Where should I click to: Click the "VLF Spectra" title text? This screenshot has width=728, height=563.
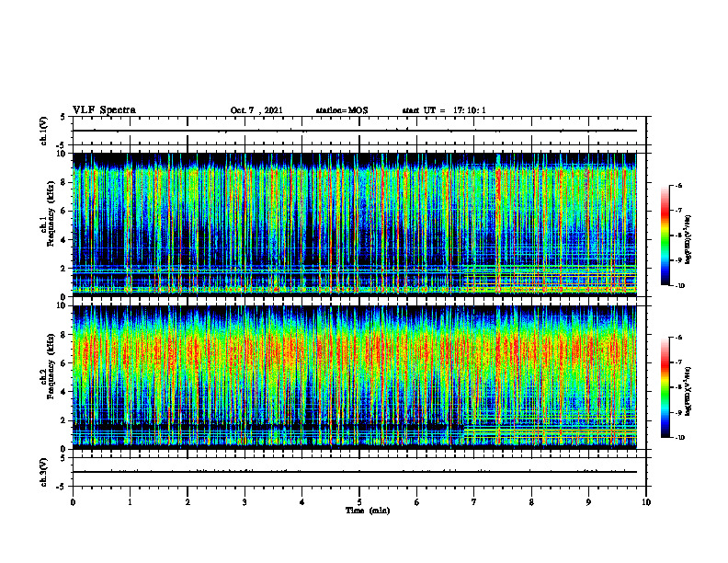click(104, 110)
